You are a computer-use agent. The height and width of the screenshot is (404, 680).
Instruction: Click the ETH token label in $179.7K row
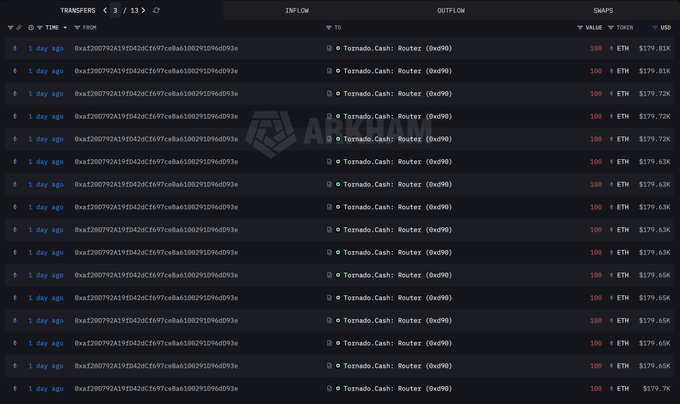[x=623, y=388]
